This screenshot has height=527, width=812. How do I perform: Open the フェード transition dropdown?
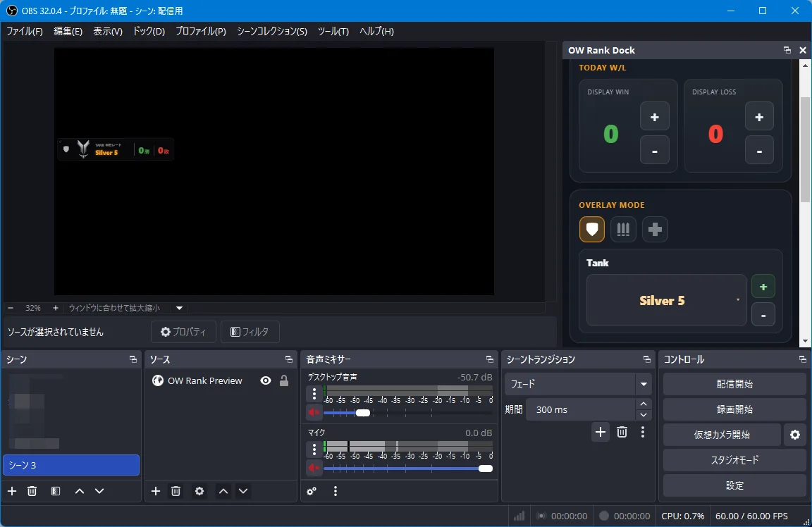[x=578, y=384]
